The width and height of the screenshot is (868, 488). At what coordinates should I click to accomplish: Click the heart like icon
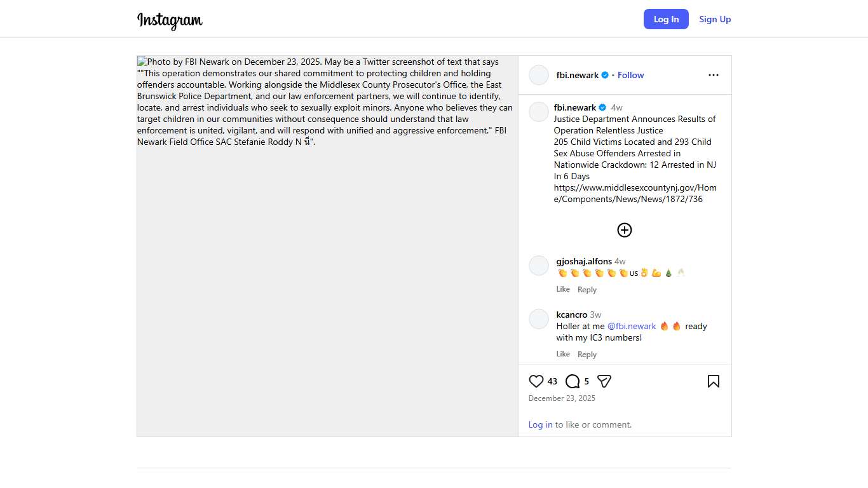(x=536, y=381)
